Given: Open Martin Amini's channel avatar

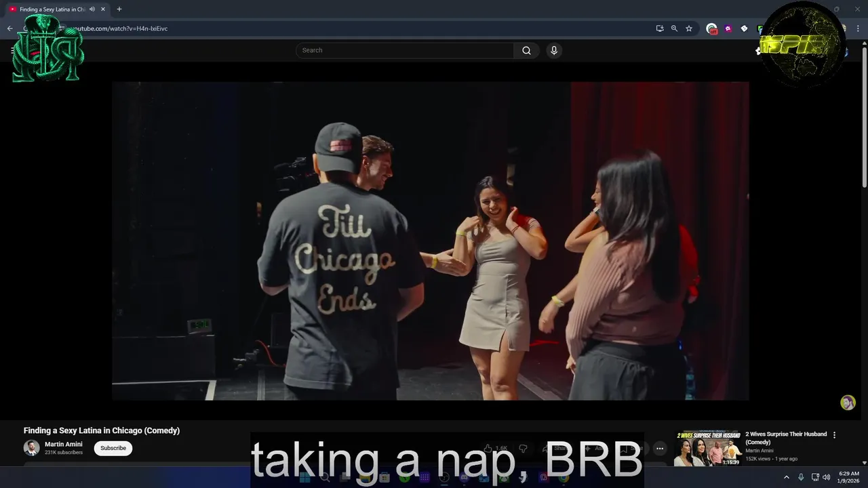Looking at the screenshot, I should click(x=31, y=448).
